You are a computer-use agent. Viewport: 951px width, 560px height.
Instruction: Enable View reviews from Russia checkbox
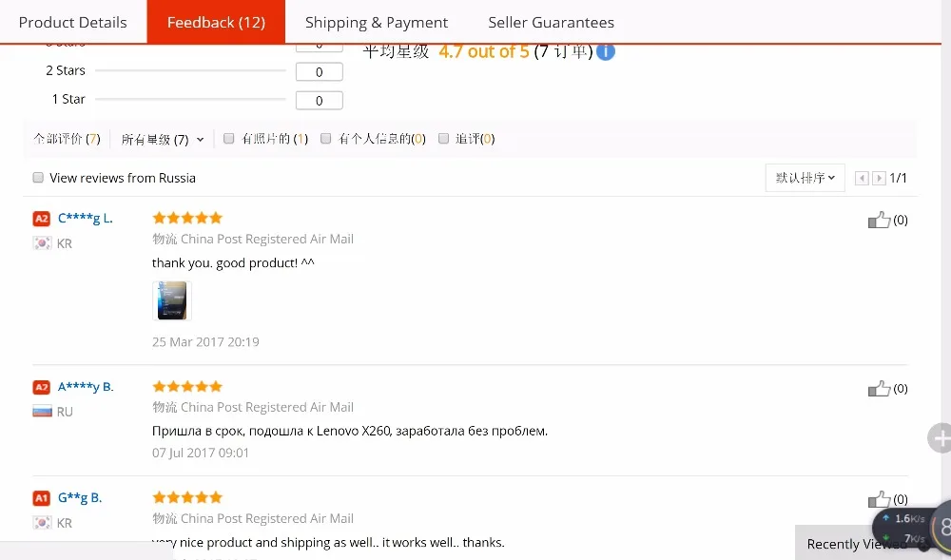[x=38, y=178]
